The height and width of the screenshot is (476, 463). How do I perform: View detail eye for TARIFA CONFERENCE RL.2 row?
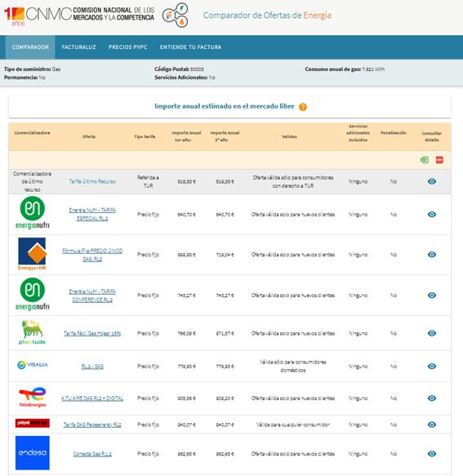point(432,295)
